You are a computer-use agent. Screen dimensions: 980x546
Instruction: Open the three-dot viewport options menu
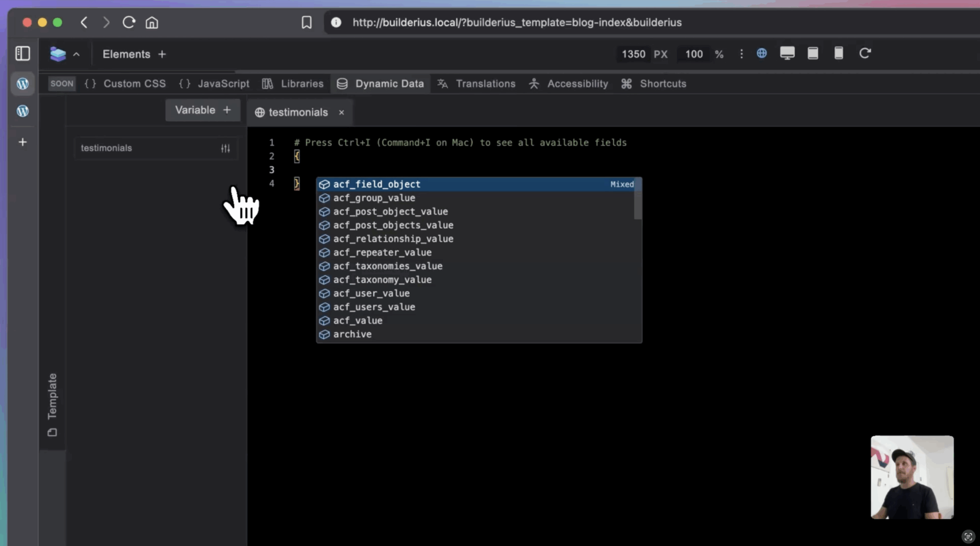742,54
